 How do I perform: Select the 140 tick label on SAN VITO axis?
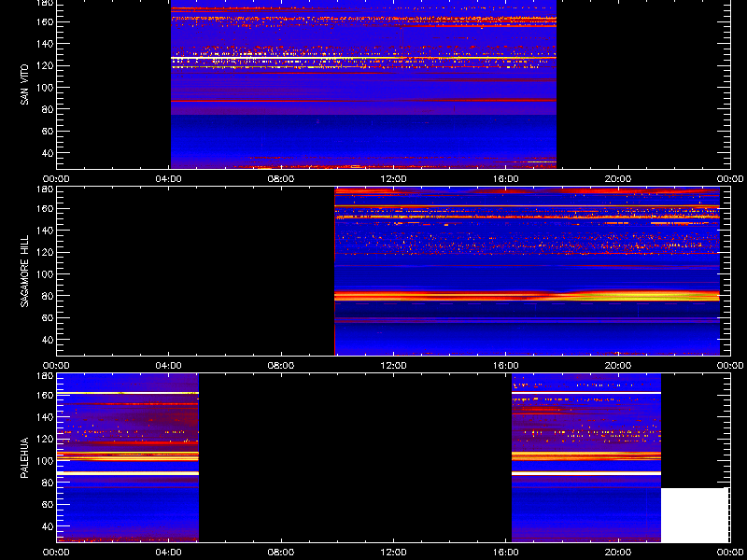coord(44,44)
